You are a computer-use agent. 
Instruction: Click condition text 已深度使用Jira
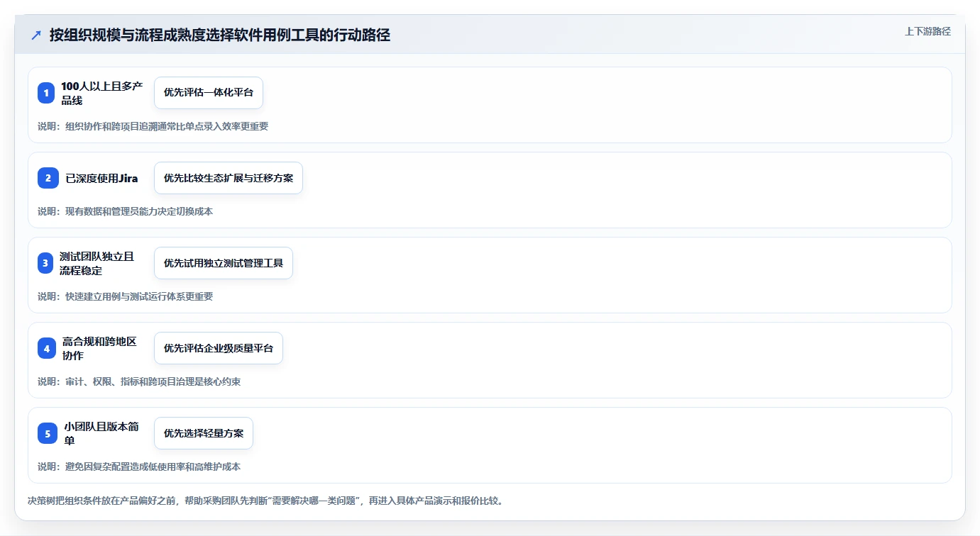pyautogui.click(x=101, y=178)
